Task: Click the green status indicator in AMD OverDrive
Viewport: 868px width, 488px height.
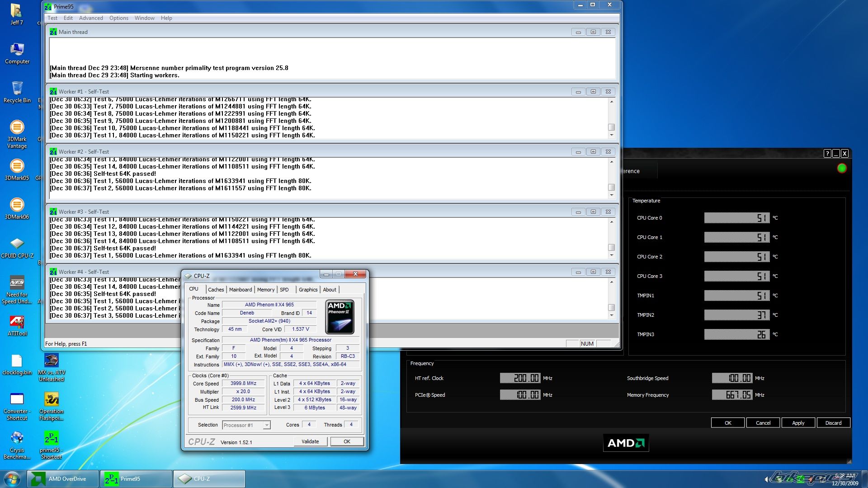Action: coord(841,168)
